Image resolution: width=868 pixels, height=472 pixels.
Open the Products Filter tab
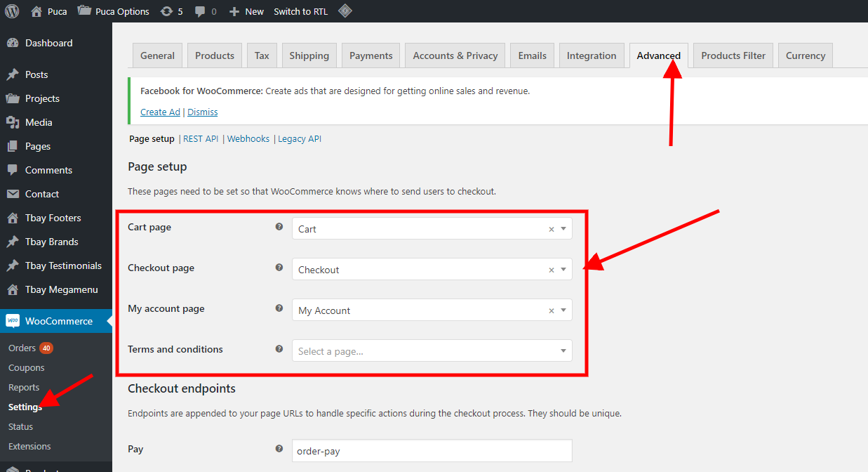pos(733,55)
